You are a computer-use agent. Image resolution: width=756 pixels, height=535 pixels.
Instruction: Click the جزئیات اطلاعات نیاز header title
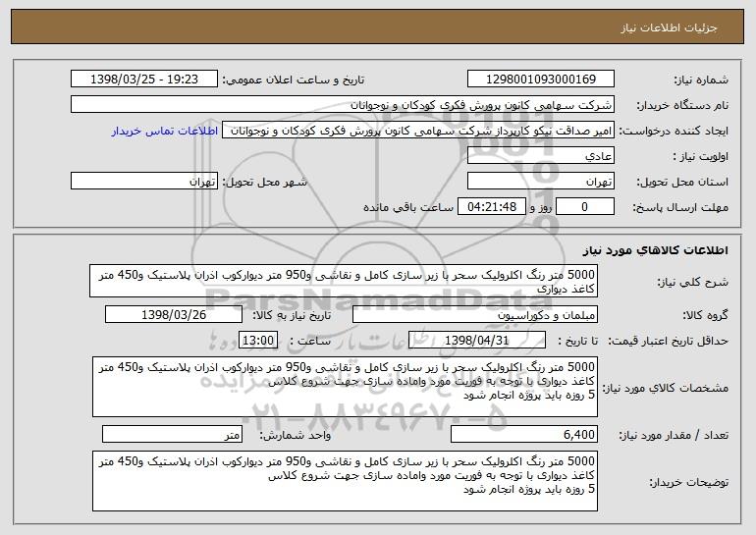669,27
